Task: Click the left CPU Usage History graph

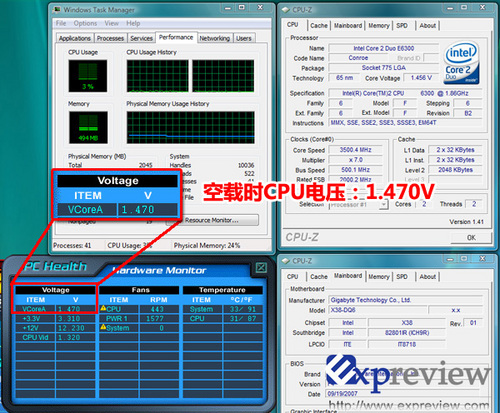Action: pos(157,76)
